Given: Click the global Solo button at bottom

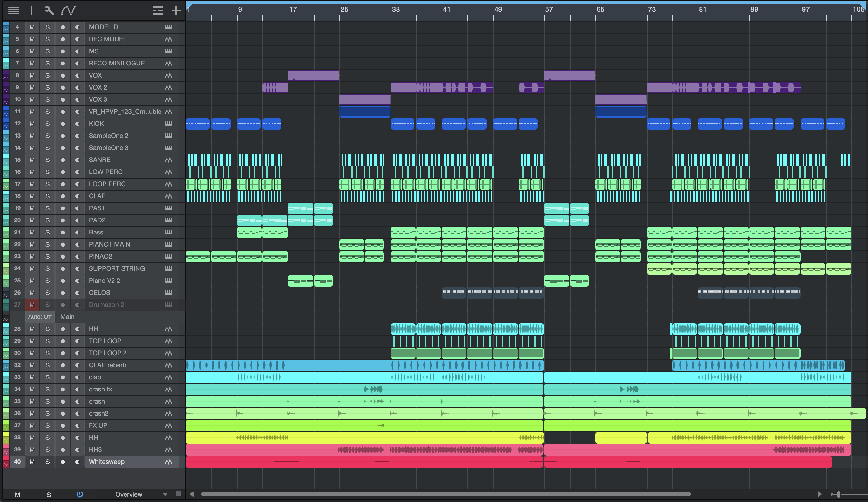Looking at the screenshot, I should (x=49, y=494).
